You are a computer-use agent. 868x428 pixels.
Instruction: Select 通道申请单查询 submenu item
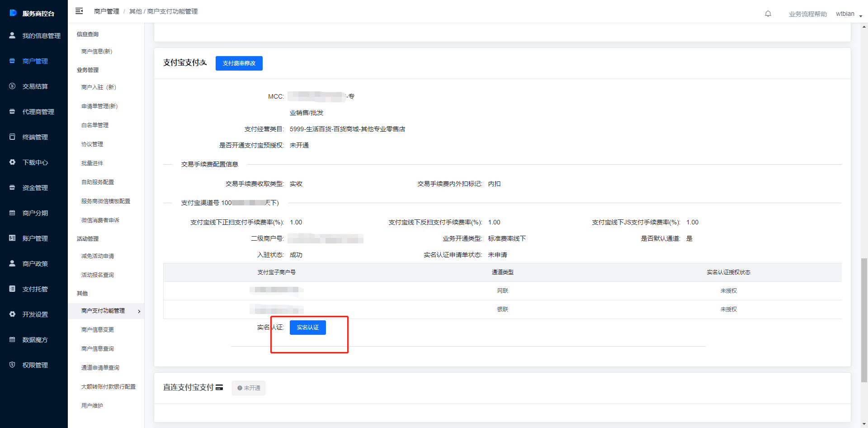pos(100,368)
